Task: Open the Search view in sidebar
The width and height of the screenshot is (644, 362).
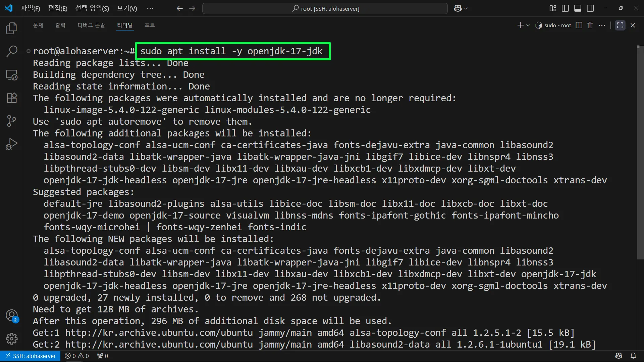Action: 12,52
